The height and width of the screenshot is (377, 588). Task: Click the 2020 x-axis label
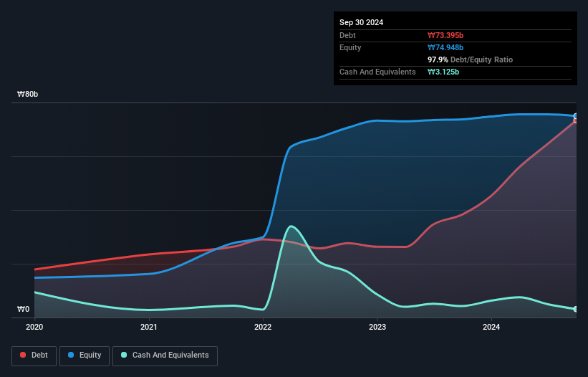34,327
